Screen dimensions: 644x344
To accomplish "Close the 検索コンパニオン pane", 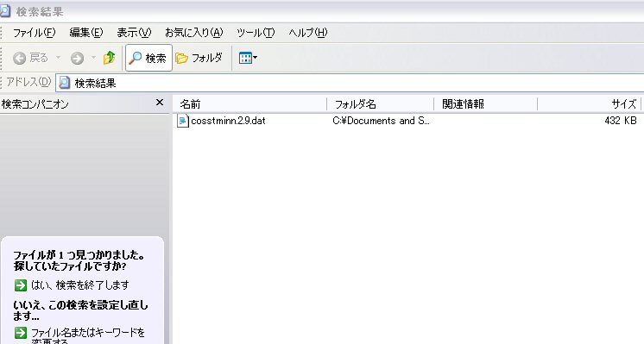I will coord(160,103).
